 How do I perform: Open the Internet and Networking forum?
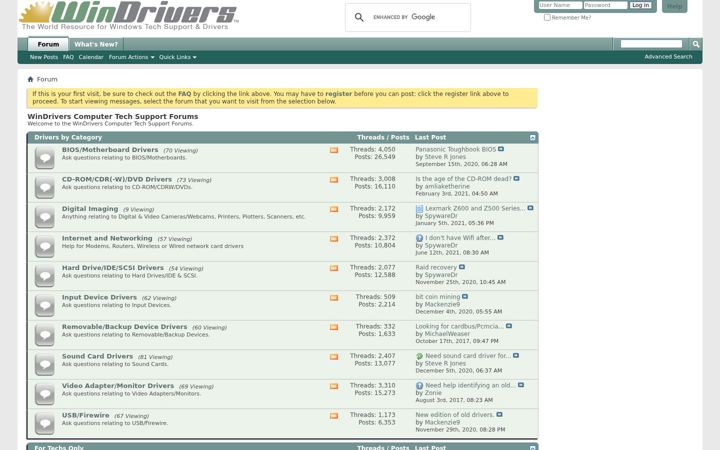coord(107,238)
